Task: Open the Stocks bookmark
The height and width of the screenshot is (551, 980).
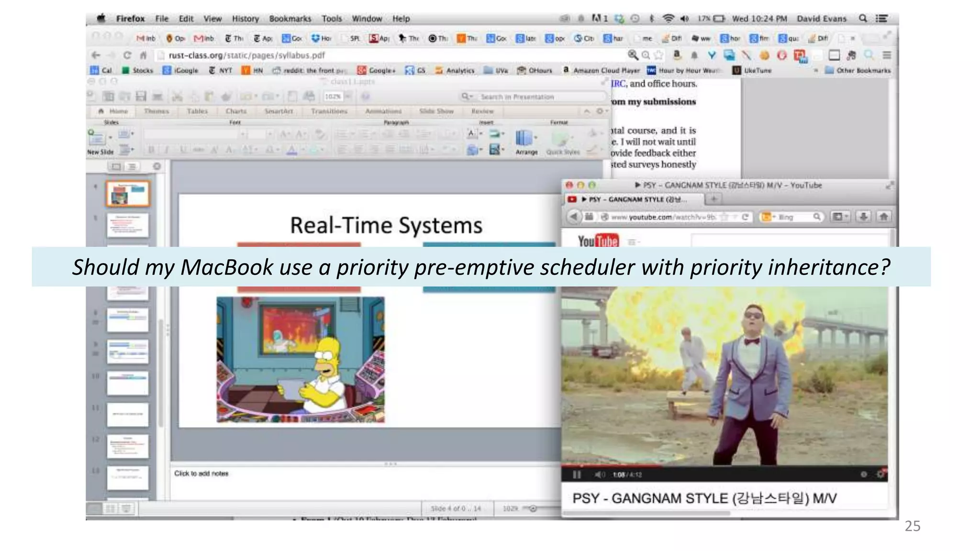Action: [138, 70]
